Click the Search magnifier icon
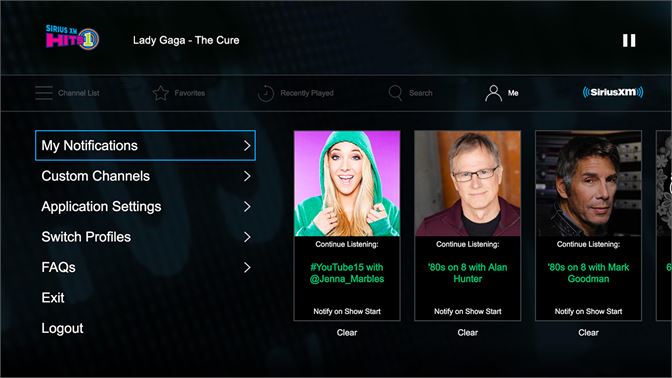The width and height of the screenshot is (672, 378). coord(395,93)
